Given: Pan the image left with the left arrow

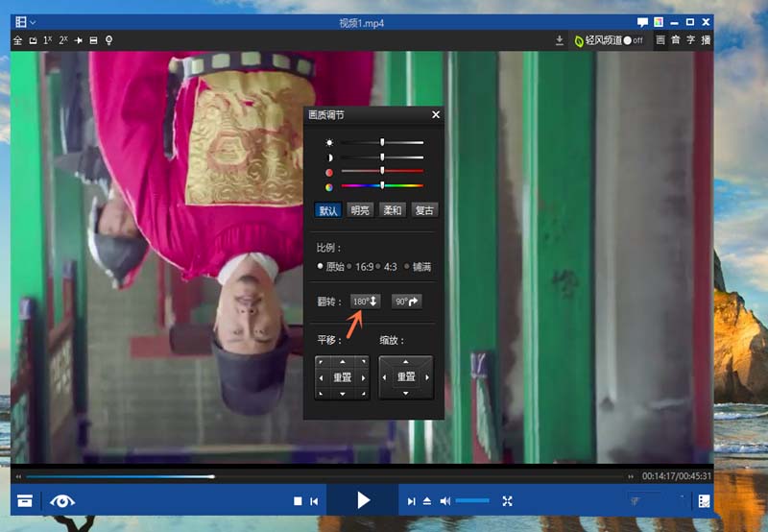Looking at the screenshot, I should pyautogui.click(x=321, y=377).
